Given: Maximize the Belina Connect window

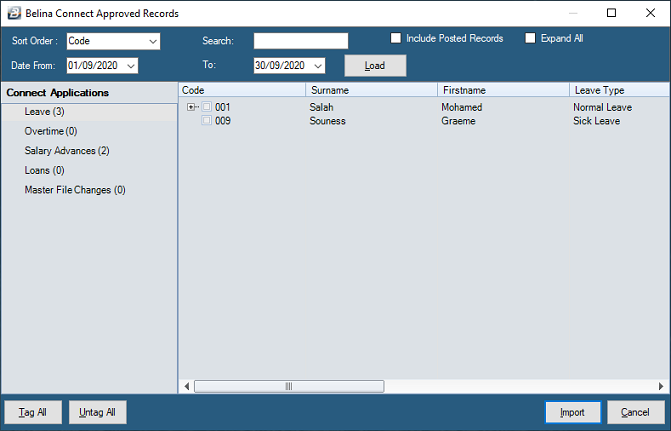Looking at the screenshot, I should tap(612, 13).
